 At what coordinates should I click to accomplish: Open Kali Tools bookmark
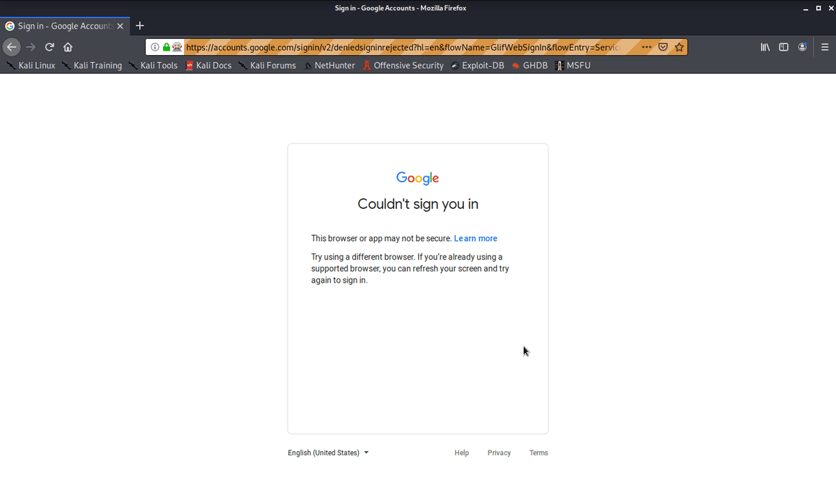pyautogui.click(x=153, y=65)
